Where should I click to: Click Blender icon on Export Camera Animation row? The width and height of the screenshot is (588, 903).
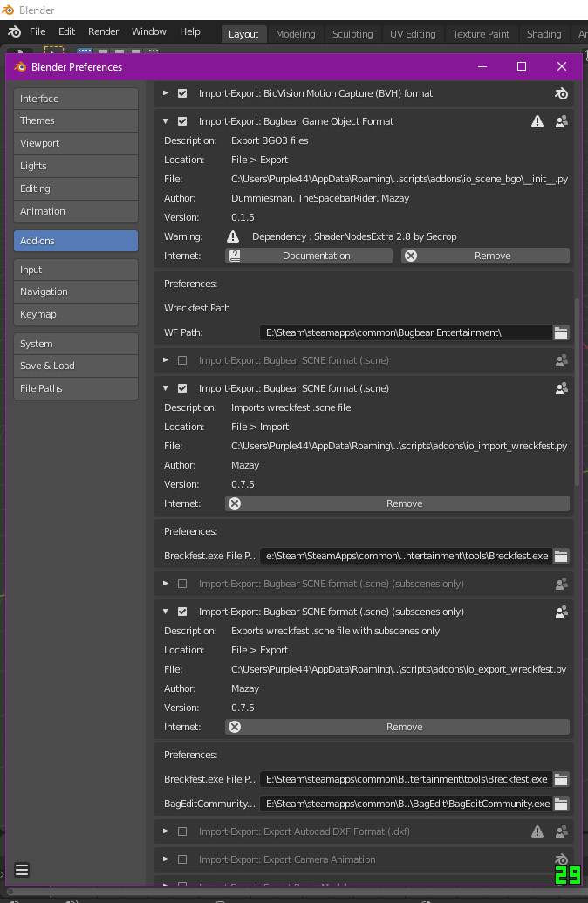pyautogui.click(x=561, y=859)
